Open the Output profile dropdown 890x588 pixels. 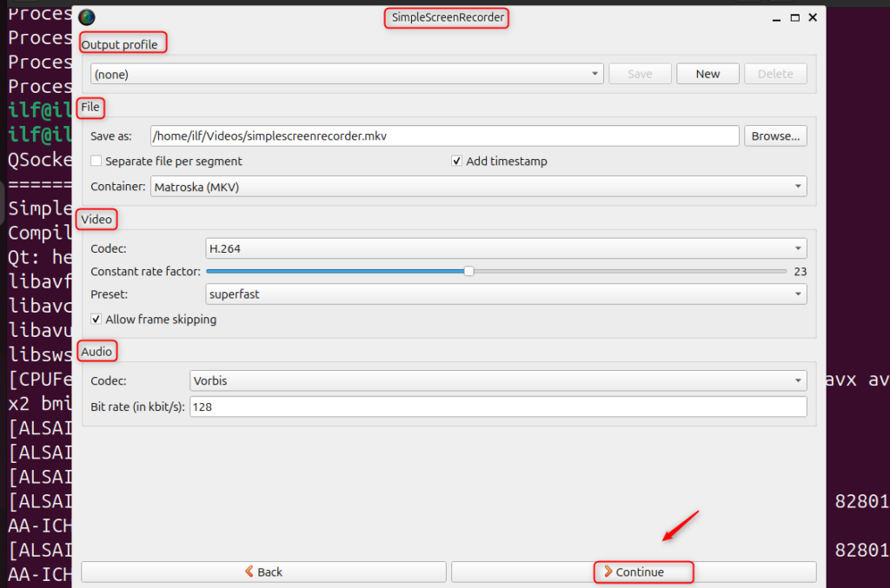(x=343, y=73)
